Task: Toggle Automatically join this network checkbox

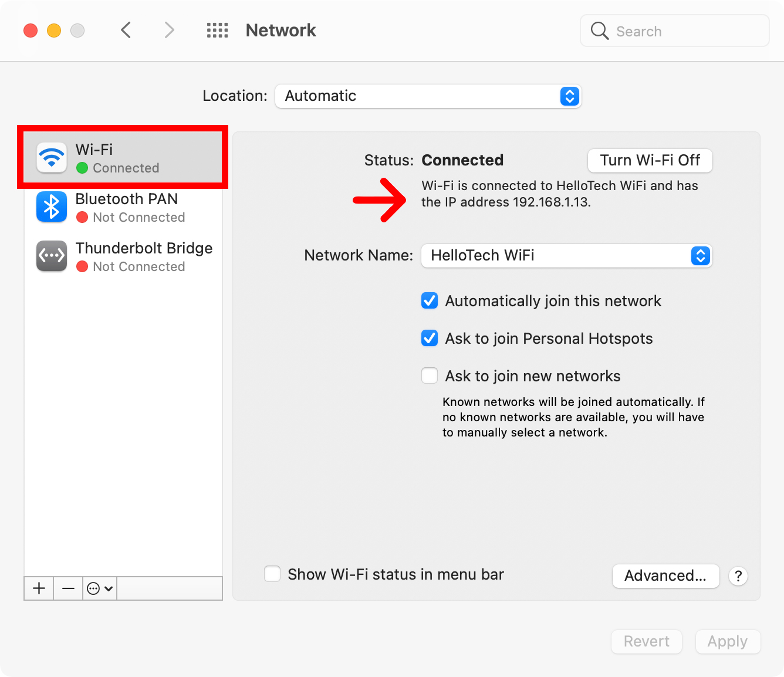Action: pos(430,301)
